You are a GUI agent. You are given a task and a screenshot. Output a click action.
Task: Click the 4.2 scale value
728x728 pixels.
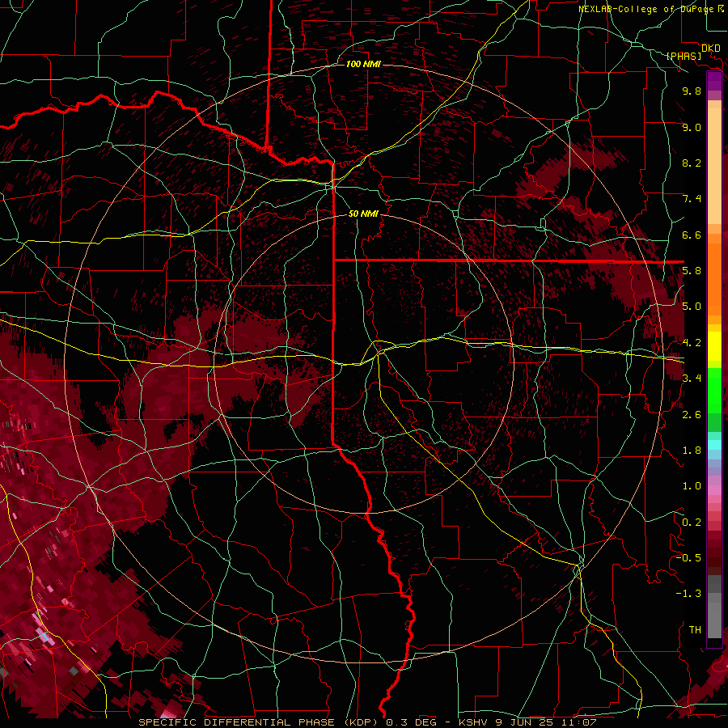tap(692, 342)
